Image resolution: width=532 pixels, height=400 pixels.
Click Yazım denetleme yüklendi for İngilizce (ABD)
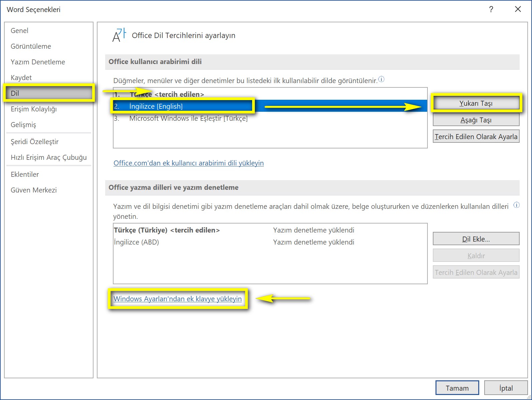(314, 242)
